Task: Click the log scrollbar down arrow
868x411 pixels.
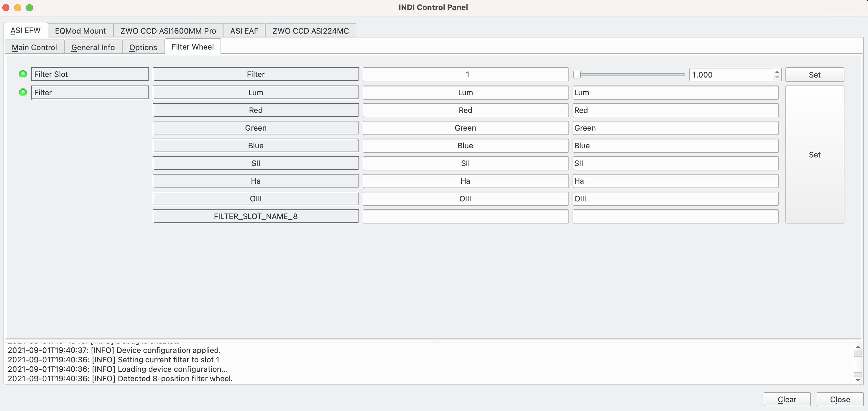Action: coord(858,380)
